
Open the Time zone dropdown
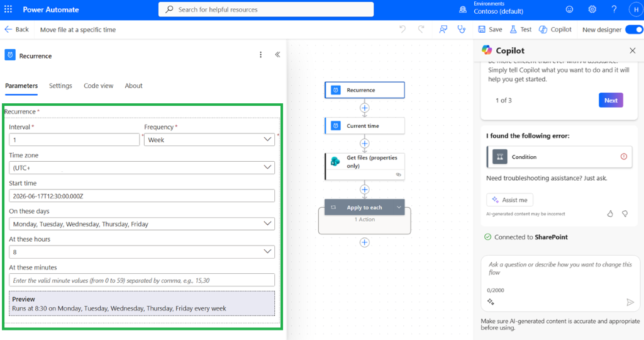pyautogui.click(x=142, y=167)
